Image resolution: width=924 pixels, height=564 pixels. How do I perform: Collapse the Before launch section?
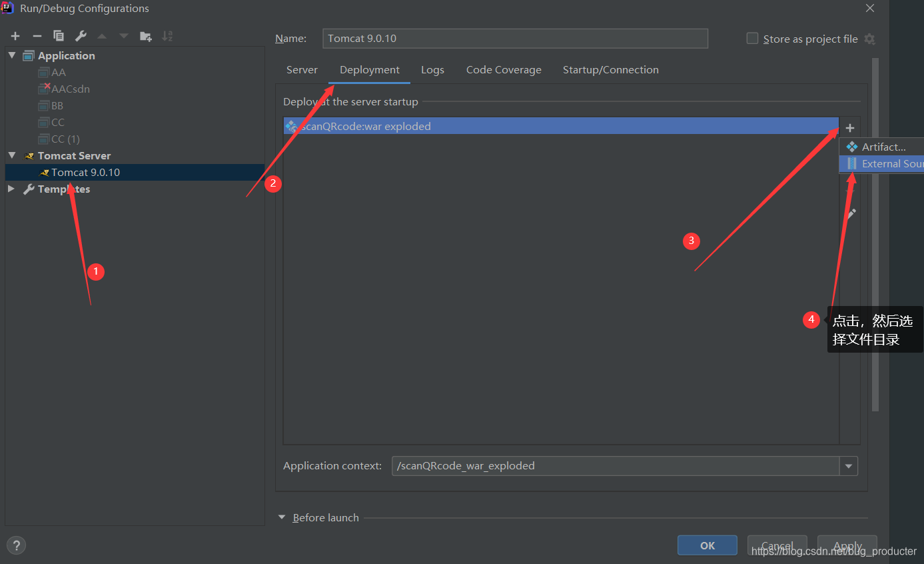pyautogui.click(x=282, y=517)
